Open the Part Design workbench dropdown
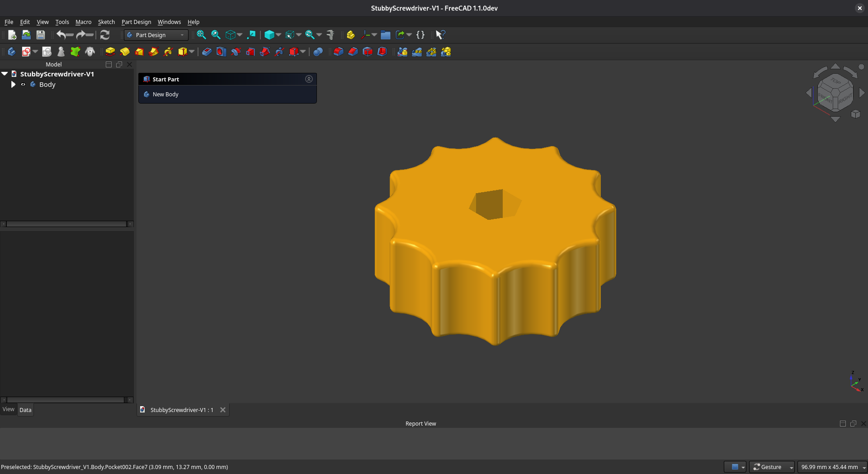The height and width of the screenshot is (474, 868). click(x=156, y=35)
